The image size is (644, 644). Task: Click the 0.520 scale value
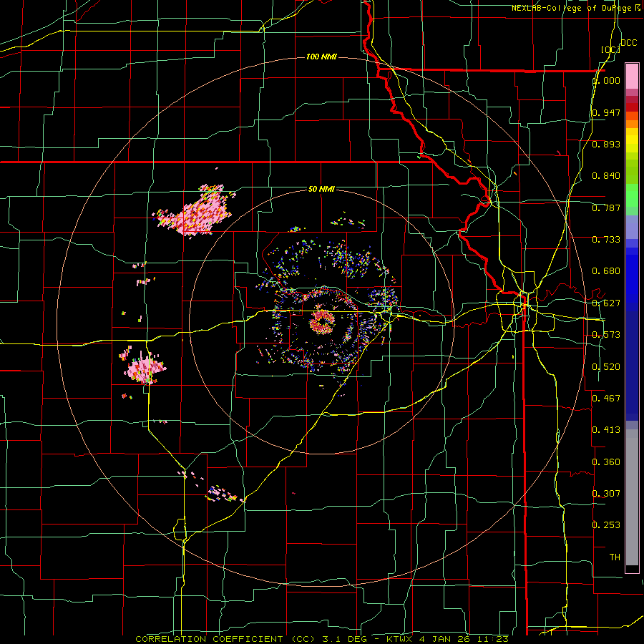tap(606, 367)
